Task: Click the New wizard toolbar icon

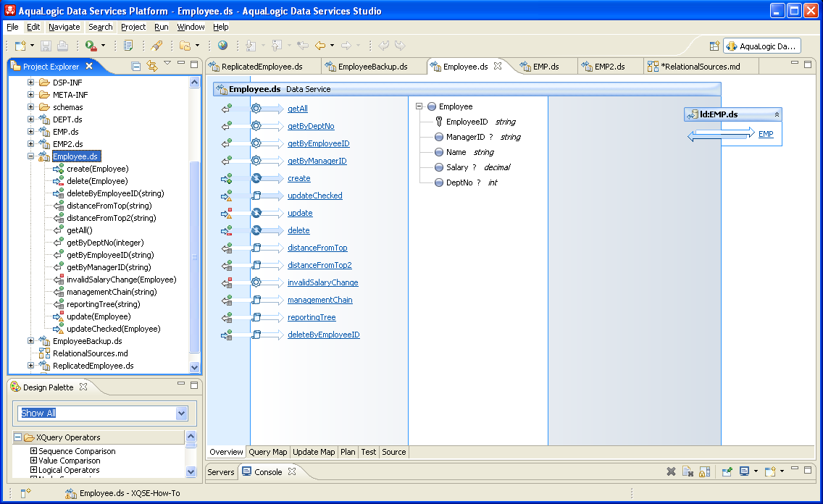Action: click(20, 46)
